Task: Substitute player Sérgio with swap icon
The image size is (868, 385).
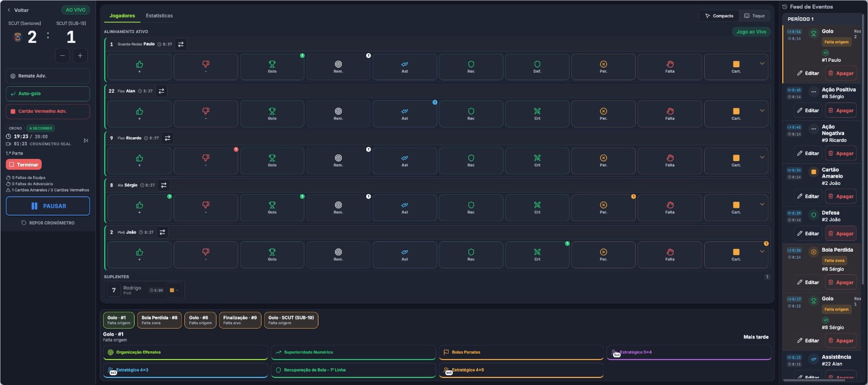Action: [x=163, y=185]
